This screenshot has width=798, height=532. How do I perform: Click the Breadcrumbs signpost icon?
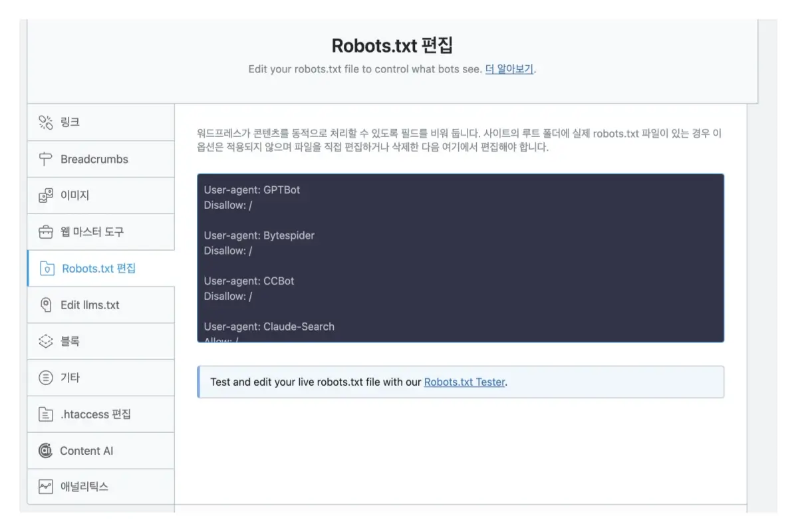pos(45,159)
